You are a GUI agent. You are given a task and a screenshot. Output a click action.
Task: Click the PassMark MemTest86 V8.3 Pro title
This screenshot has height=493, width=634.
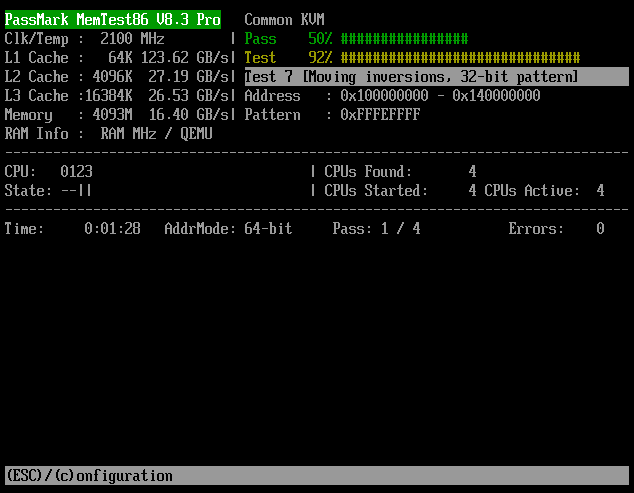coord(112,19)
